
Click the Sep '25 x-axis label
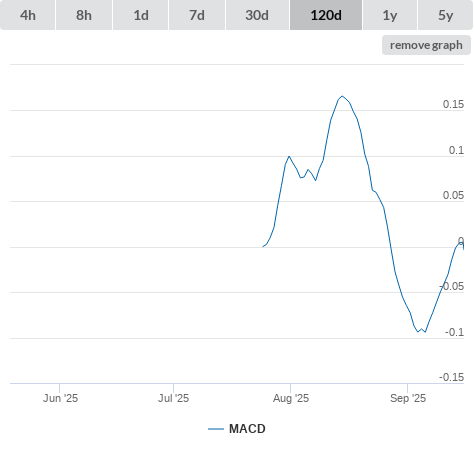tap(408, 398)
